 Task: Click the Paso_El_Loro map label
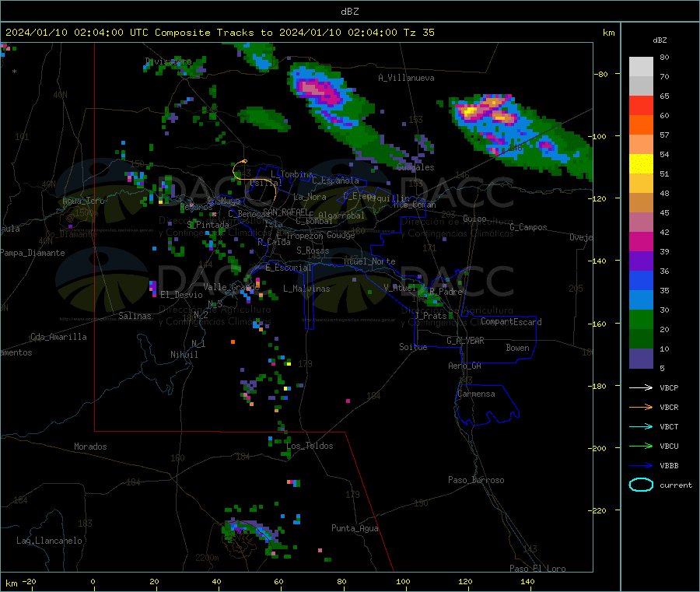tap(537, 569)
